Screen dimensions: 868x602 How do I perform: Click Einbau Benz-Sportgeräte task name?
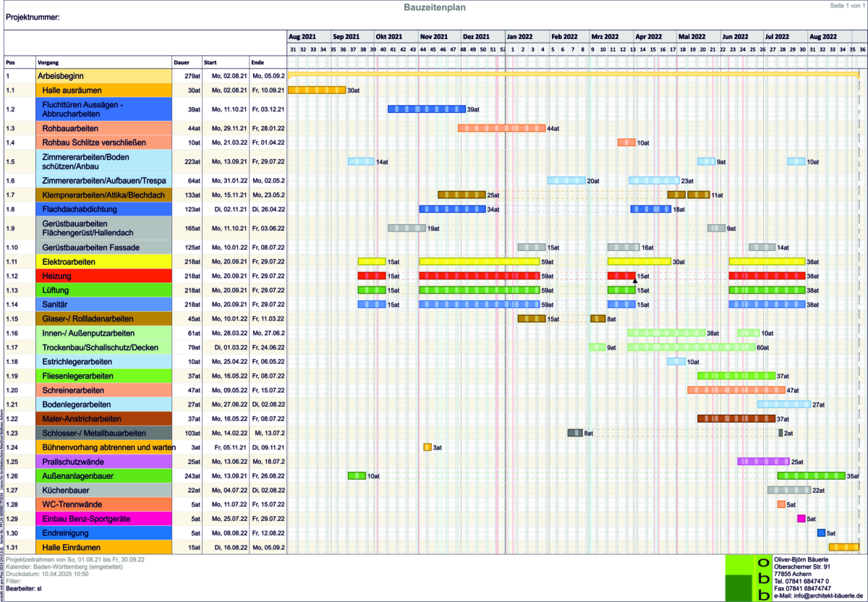[x=86, y=519]
